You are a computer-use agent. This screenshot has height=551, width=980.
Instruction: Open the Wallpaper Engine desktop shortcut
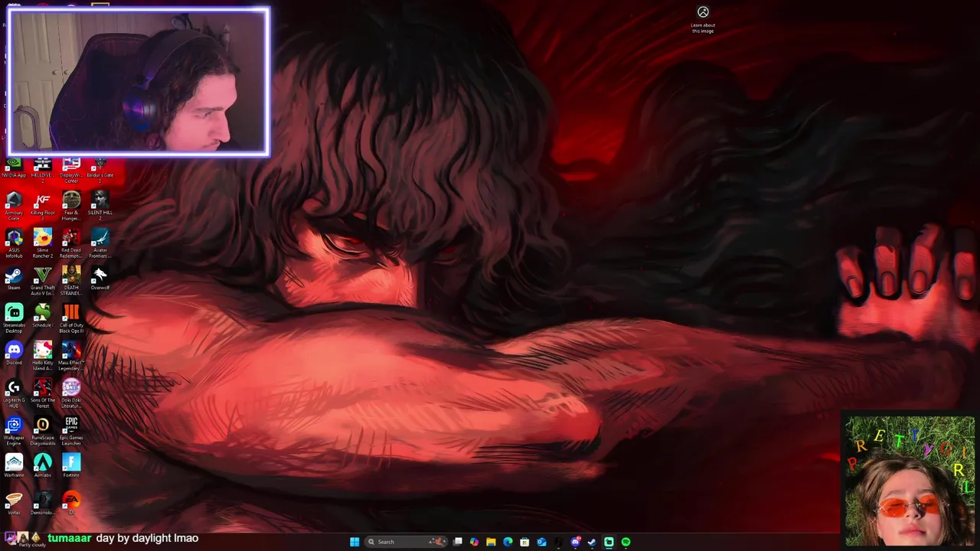tap(14, 431)
